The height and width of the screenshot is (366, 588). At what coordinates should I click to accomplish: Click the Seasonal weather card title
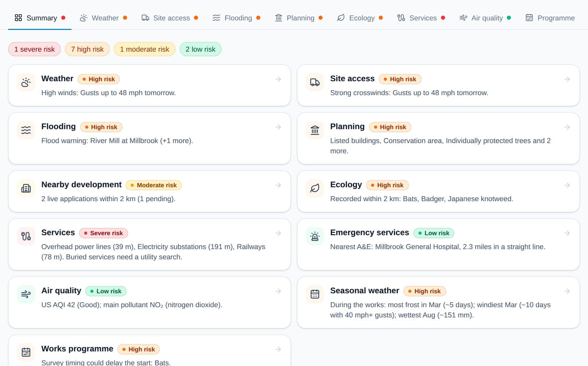click(x=364, y=291)
